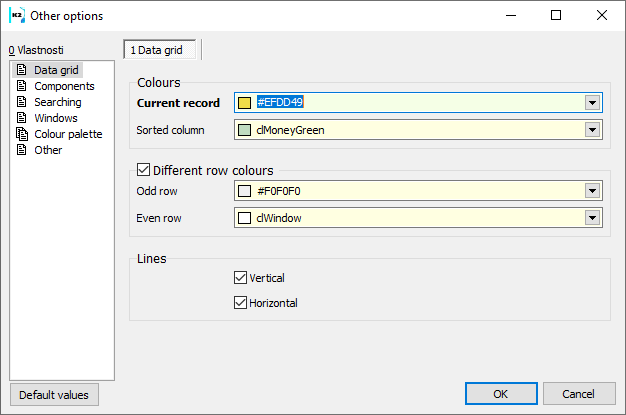Click the yellow Current record colour swatch

pos(245,102)
